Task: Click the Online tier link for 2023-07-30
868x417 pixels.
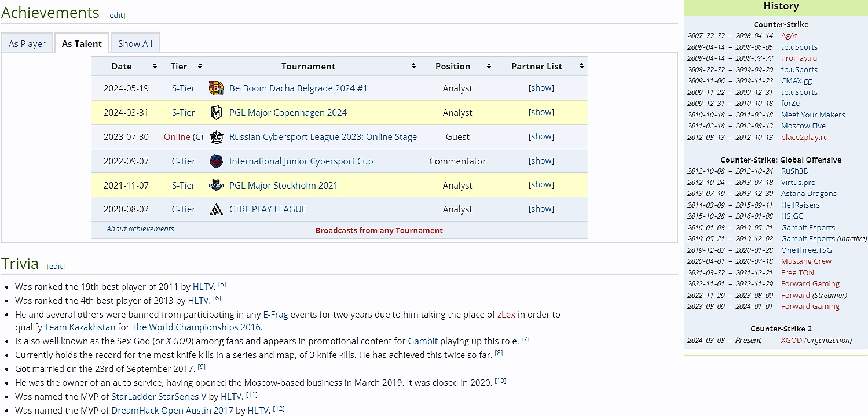Action: [177, 137]
